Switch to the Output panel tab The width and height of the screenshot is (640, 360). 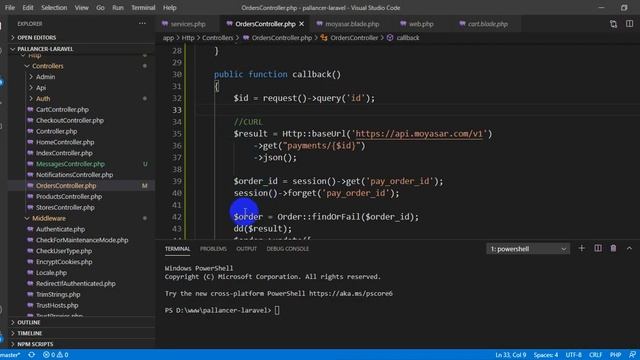(246, 249)
